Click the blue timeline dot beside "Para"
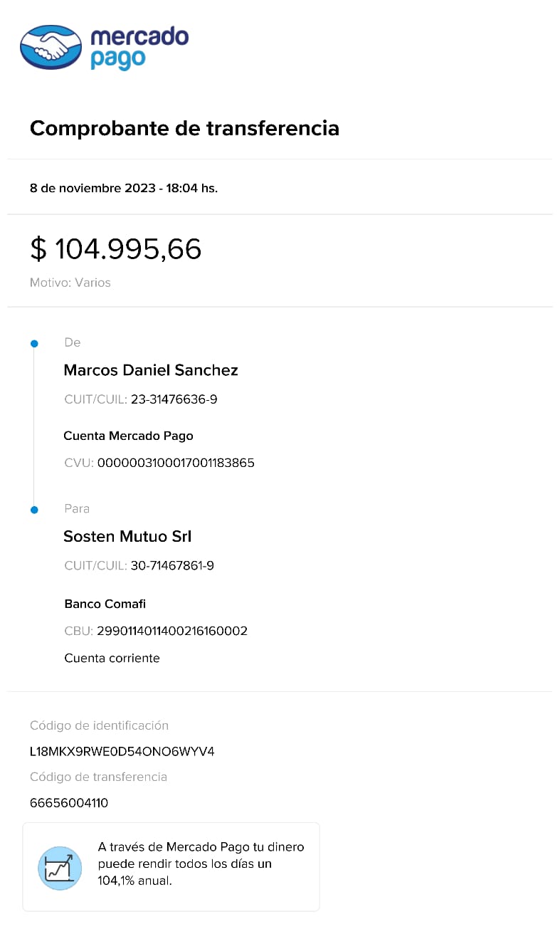560x934 pixels. (34, 510)
